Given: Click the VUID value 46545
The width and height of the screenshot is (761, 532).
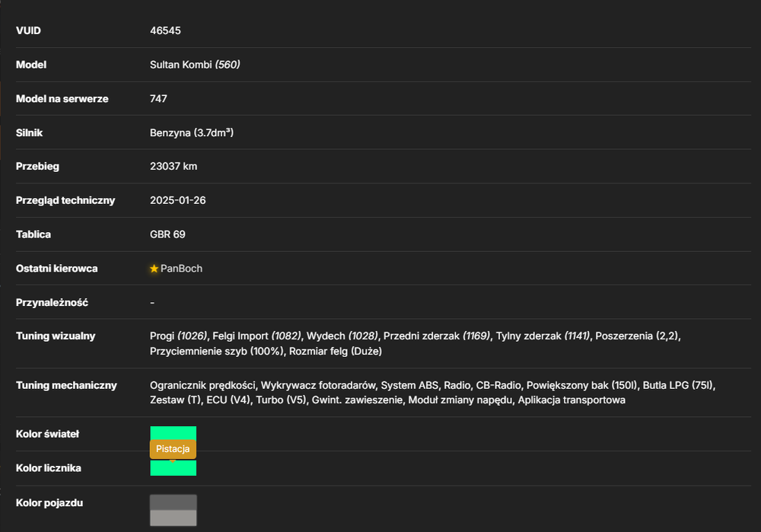Looking at the screenshot, I should (165, 30).
